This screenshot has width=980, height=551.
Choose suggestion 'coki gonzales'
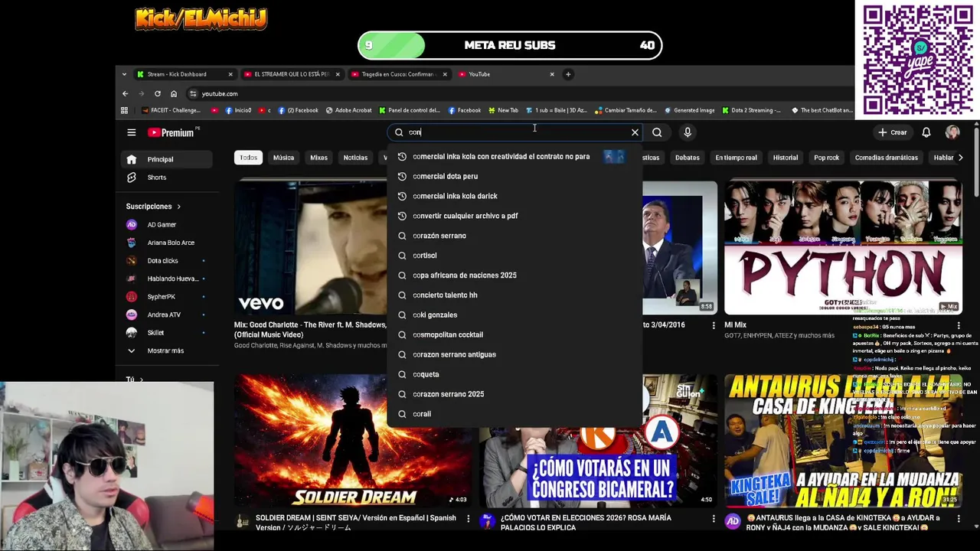[514, 315]
